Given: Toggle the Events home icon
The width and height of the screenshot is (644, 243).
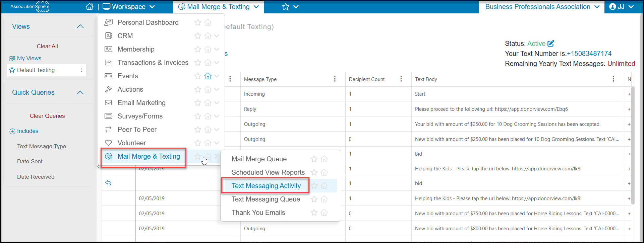Looking at the screenshot, I should pos(208,76).
